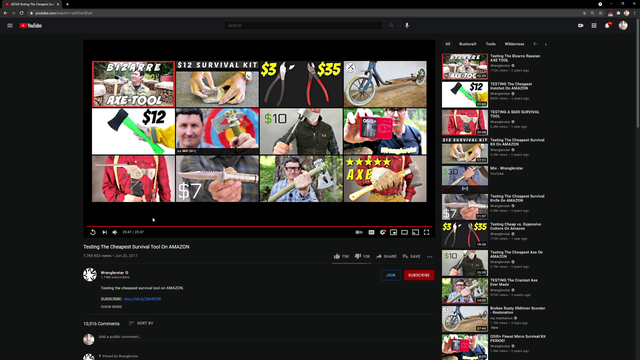The width and height of the screenshot is (640, 360).
Task: Open a new browser tab
Action: 67,4
